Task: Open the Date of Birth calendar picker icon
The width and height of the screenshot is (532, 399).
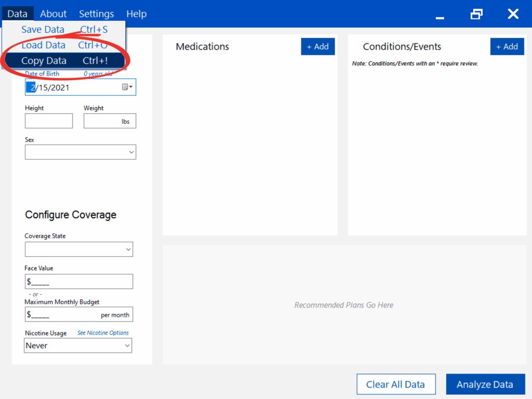Action: (x=127, y=87)
